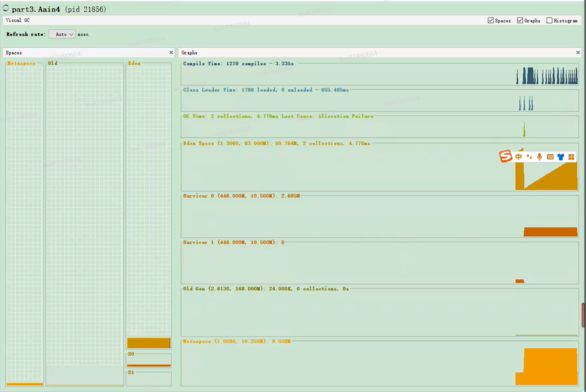This screenshot has width=586, height=392.
Task: Click the Old generation column in Spaces panel
Action: coord(85,225)
